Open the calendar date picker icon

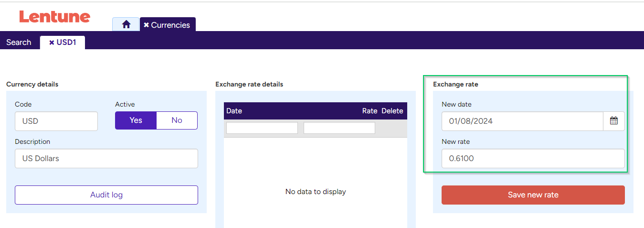[x=614, y=121]
